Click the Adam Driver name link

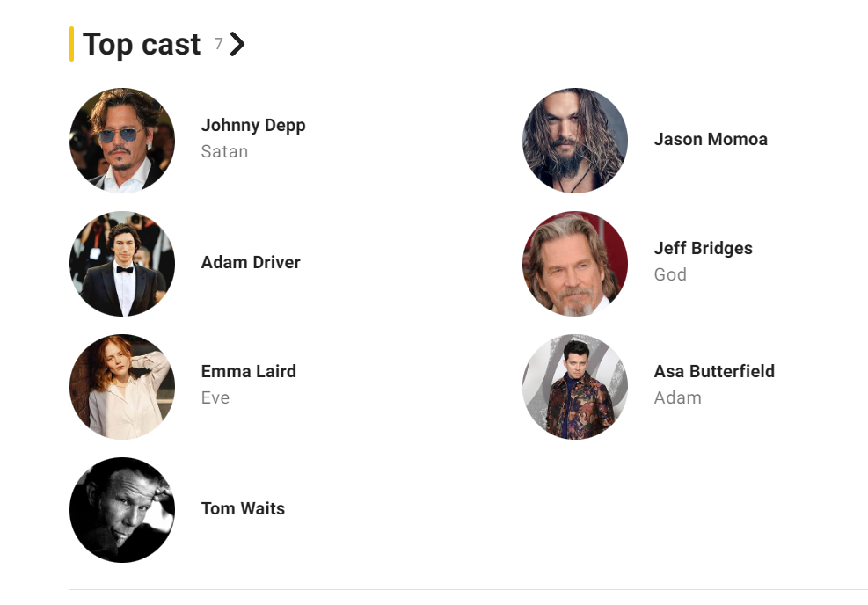click(x=251, y=262)
